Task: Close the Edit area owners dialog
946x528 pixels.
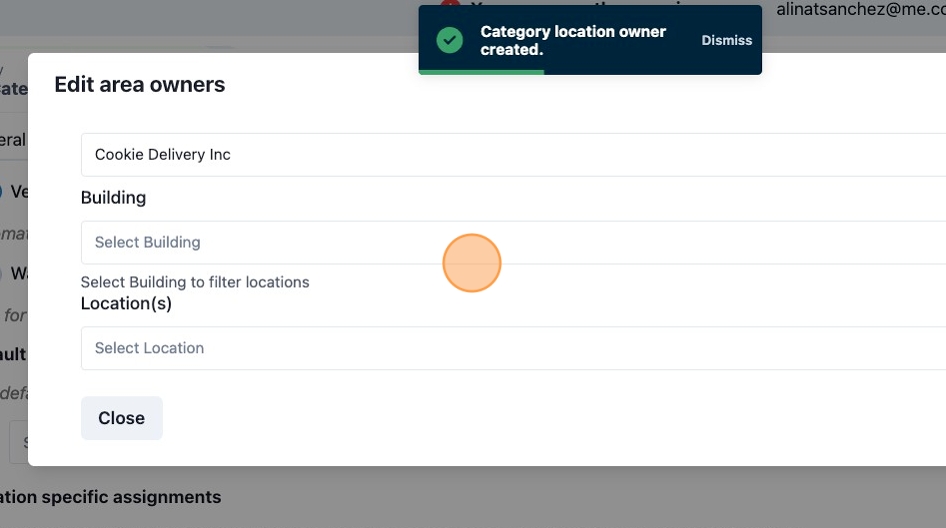Action: click(x=122, y=418)
